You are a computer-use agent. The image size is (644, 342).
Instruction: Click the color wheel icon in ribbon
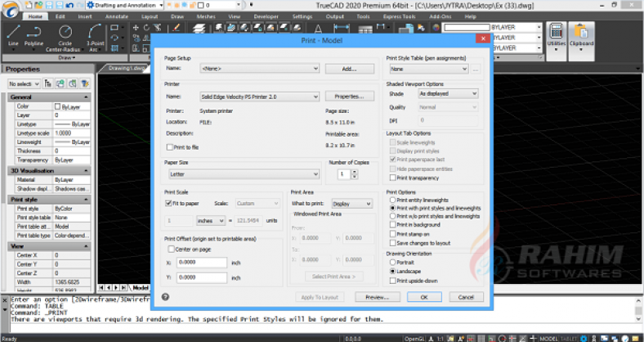(436, 28)
